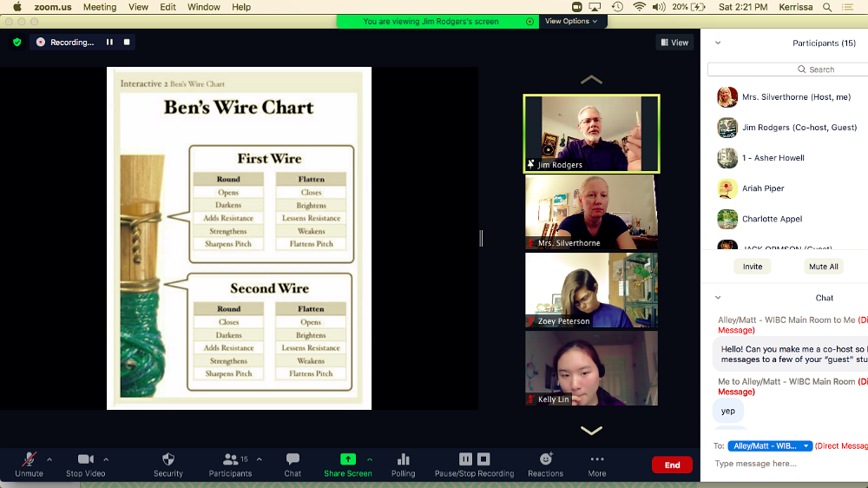Screen dimensions: 868x488
Task: Pause recording in bottom toolbar
Action: coord(465,458)
